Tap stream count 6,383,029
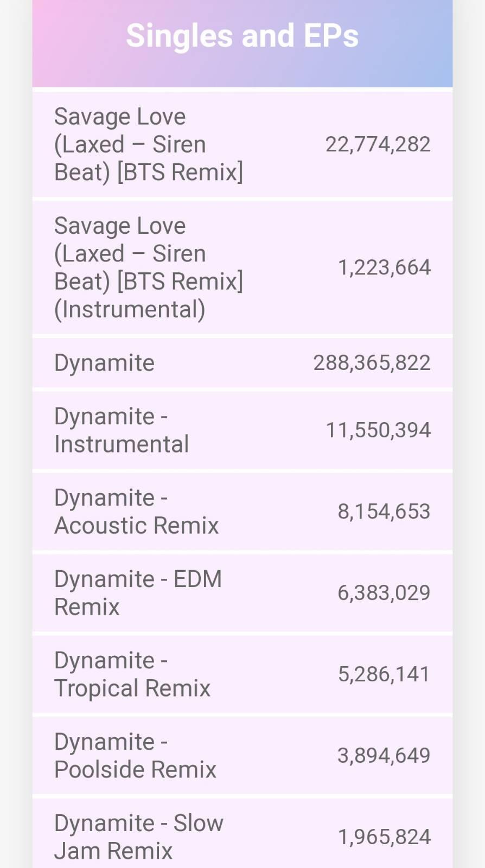 coord(384,593)
